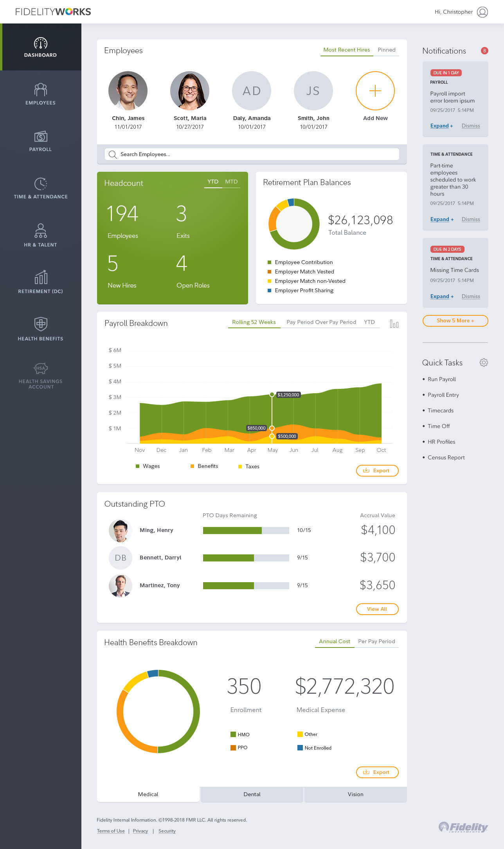
Task: Expand the Missing Time Cards notification
Action: tap(441, 296)
